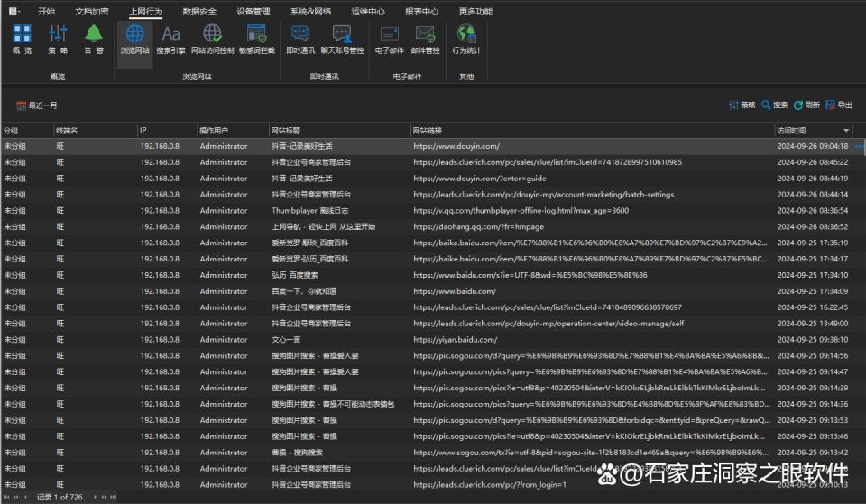
Task: Go to the next record in pager
Action: tap(95, 498)
